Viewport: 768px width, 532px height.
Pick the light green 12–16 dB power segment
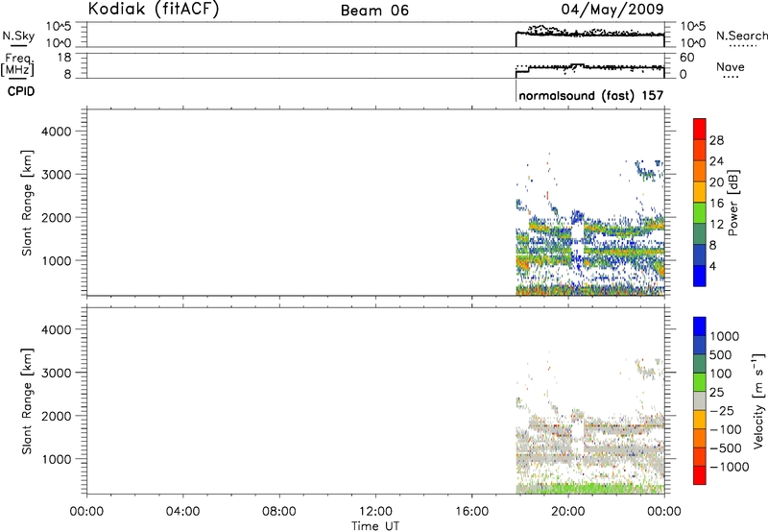coord(700,213)
